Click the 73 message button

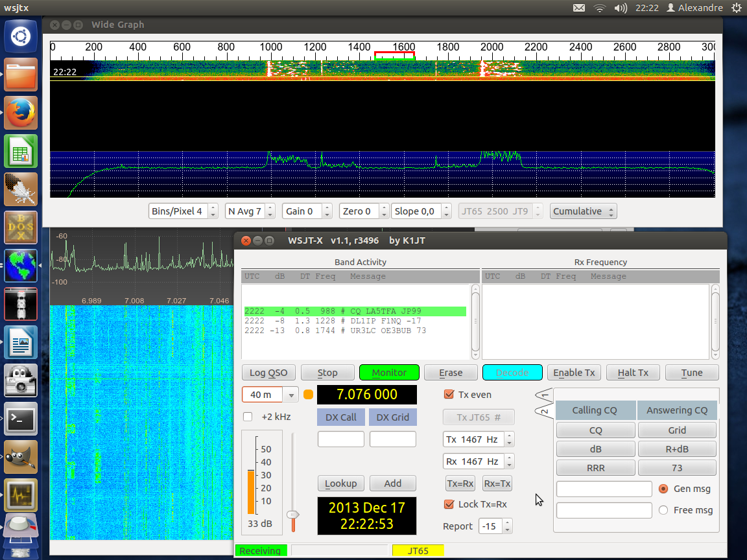(x=677, y=467)
